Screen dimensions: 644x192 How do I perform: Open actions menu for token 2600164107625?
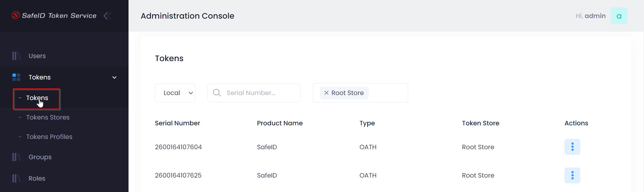(x=572, y=175)
